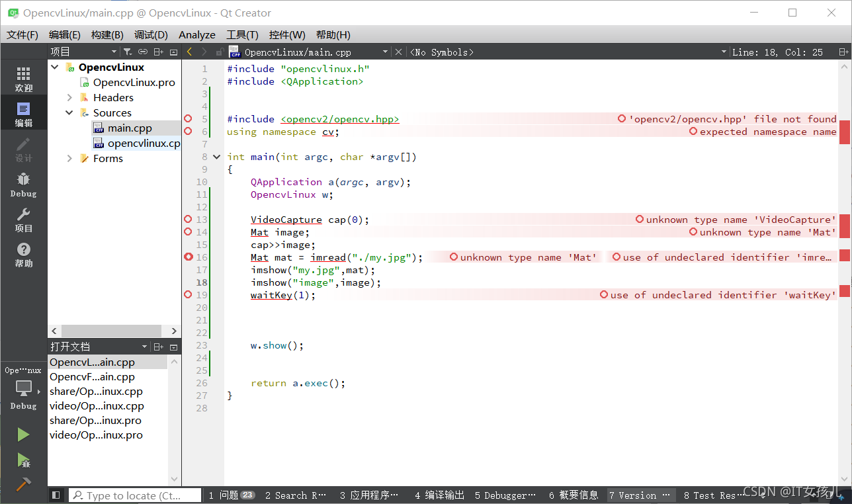Open the 打开文档 panel type dropdown
Image resolution: width=852 pixels, height=504 pixels.
[x=99, y=347]
